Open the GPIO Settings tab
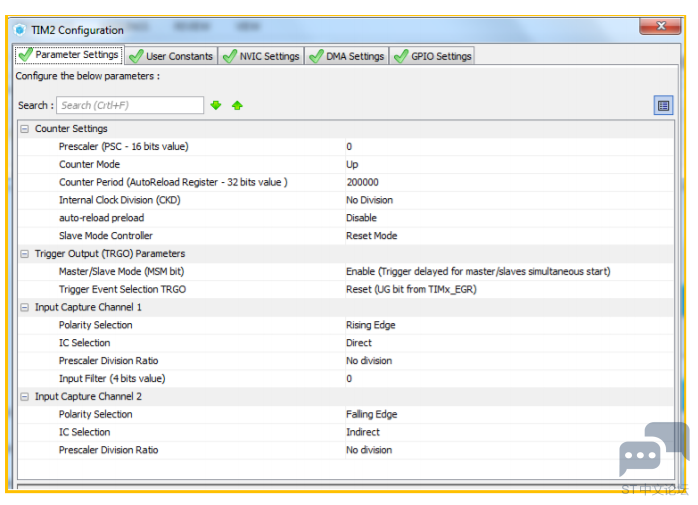 click(x=432, y=56)
